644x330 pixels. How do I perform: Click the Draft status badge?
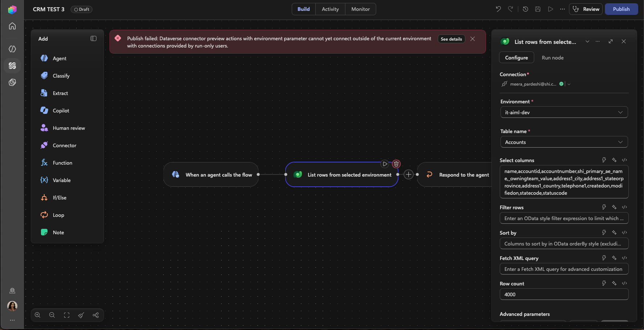82,9
